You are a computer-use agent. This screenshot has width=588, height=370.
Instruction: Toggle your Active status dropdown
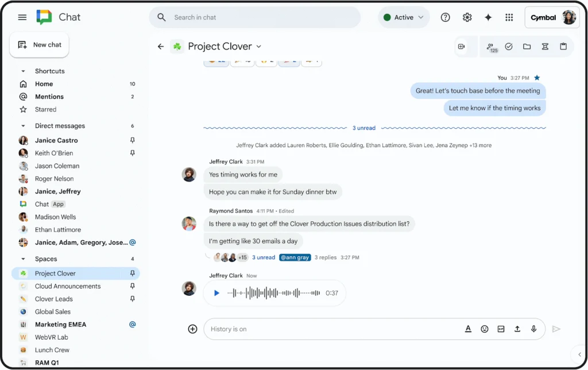404,17
